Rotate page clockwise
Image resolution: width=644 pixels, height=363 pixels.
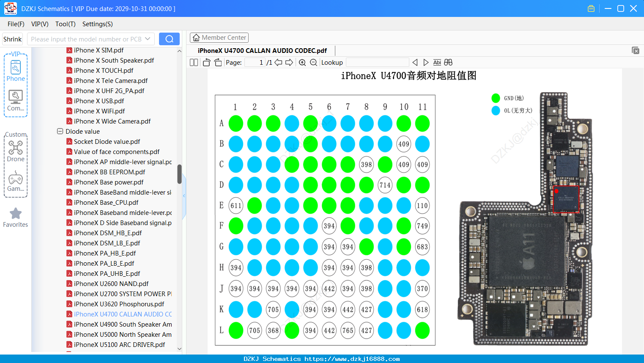218,63
